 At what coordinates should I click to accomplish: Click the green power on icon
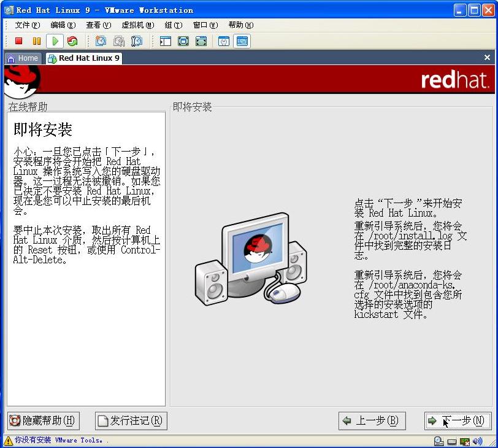tap(53, 41)
